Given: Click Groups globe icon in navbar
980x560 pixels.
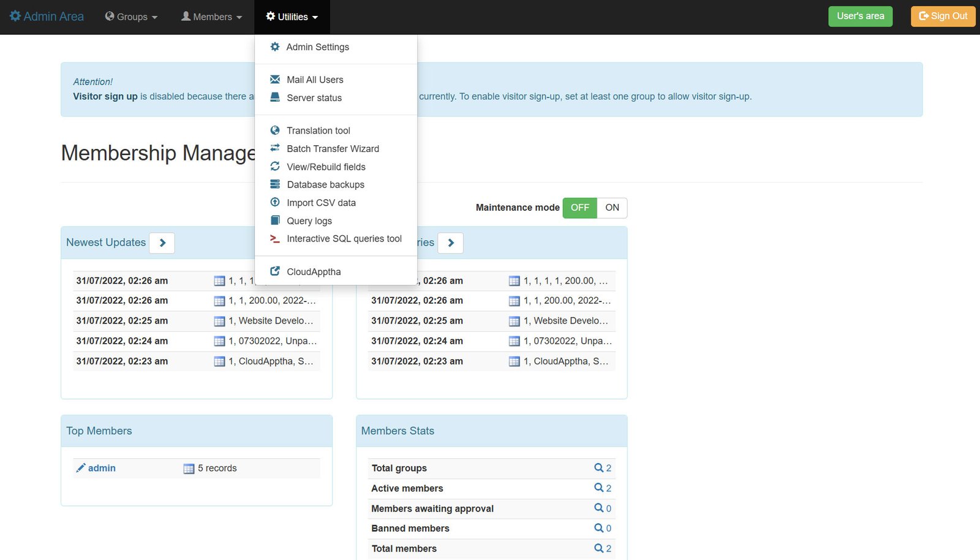Looking at the screenshot, I should click(x=110, y=16).
